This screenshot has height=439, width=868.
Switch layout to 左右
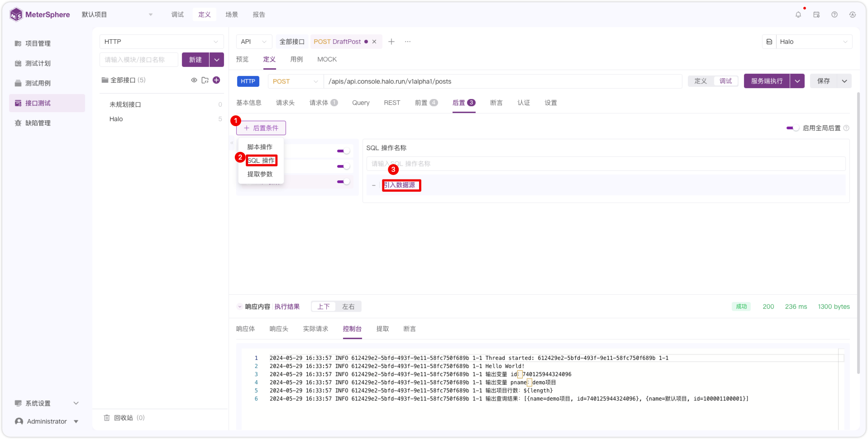click(x=348, y=307)
